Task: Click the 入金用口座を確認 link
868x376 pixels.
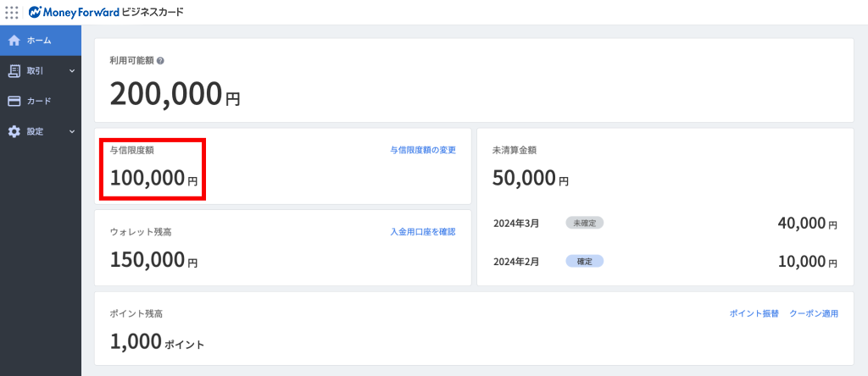Action: (x=423, y=231)
